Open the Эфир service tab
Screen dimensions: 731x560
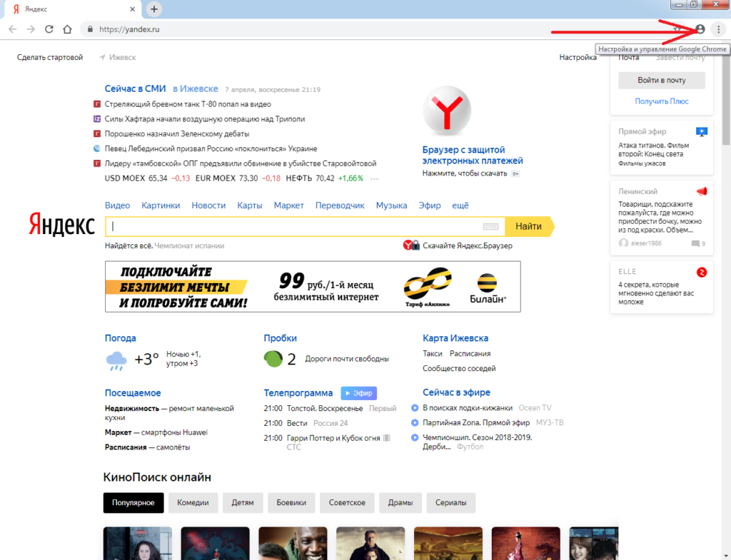pos(429,205)
